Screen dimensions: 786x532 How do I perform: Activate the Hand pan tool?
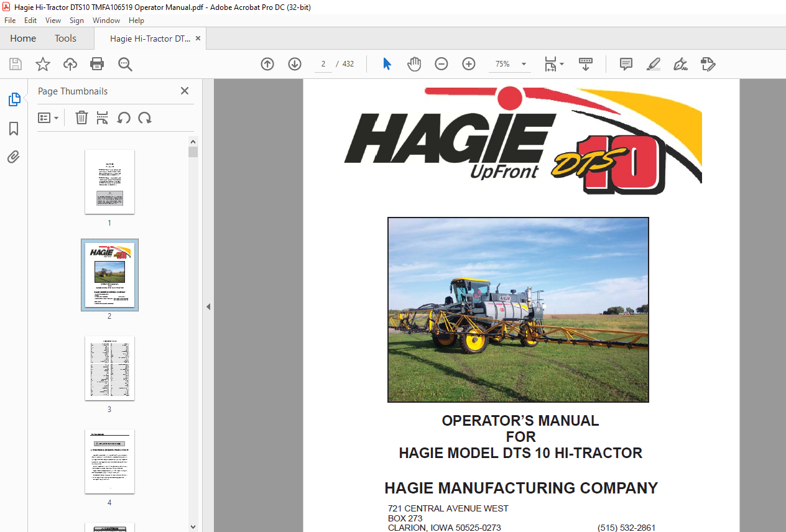414,64
